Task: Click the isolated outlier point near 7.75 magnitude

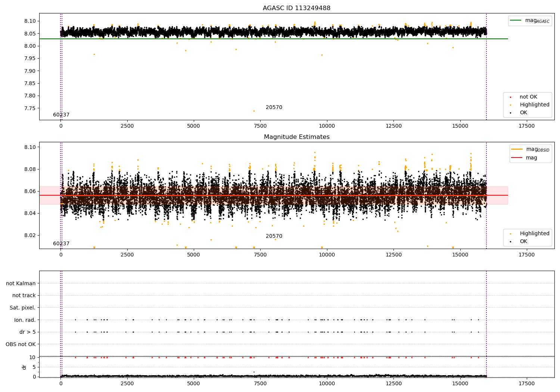Action: (x=254, y=111)
